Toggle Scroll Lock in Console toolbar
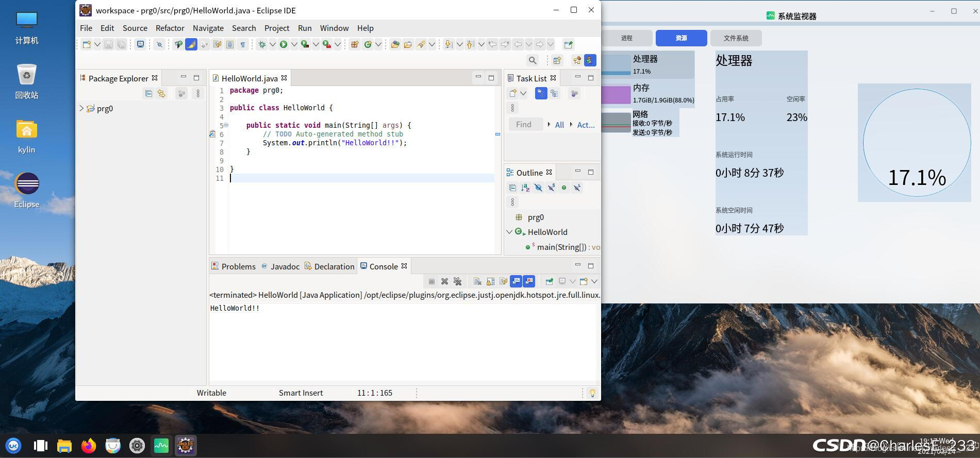The width and height of the screenshot is (980, 458). (490, 281)
